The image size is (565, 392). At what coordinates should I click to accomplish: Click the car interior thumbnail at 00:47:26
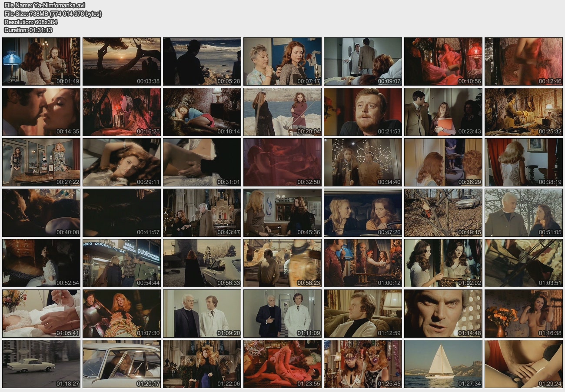[x=363, y=213]
